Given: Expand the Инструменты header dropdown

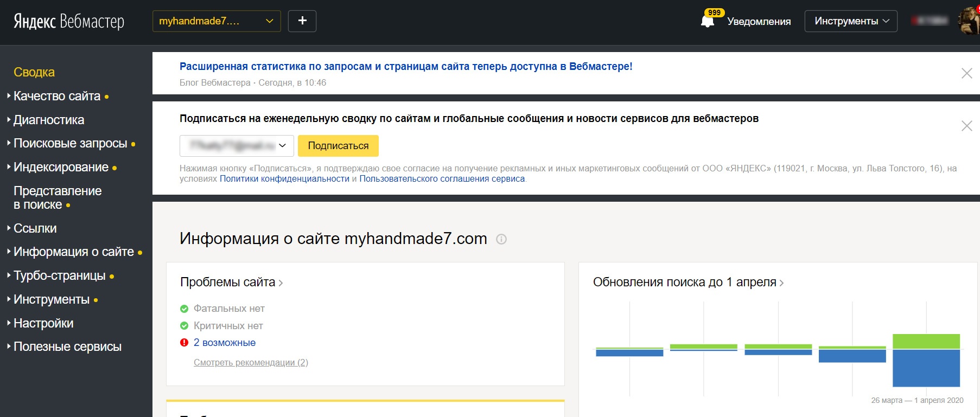Looking at the screenshot, I should (851, 21).
